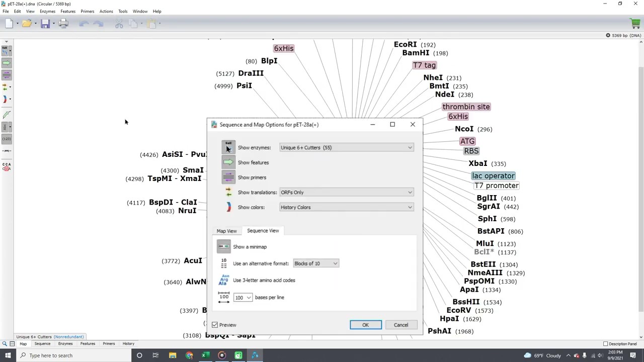Image resolution: width=644 pixels, height=362 pixels.
Task: Click the Open folder icon in toolbar
Action: (x=27, y=24)
